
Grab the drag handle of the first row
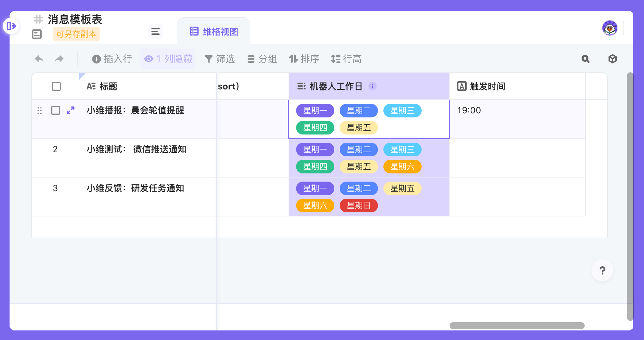(x=40, y=110)
